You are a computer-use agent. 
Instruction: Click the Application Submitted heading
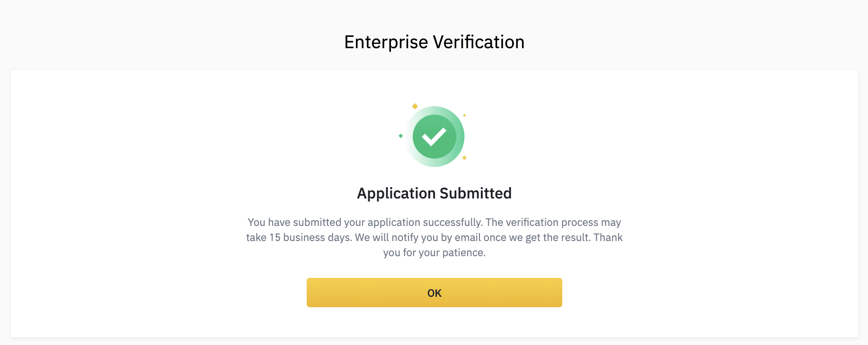pos(434,193)
